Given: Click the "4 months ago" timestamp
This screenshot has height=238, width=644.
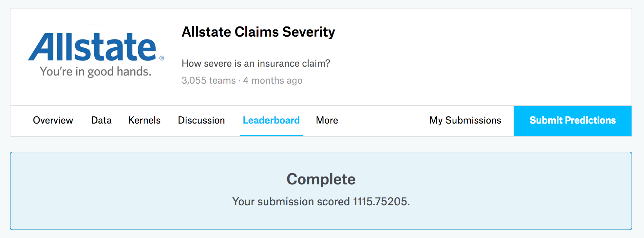Looking at the screenshot, I should [273, 80].
